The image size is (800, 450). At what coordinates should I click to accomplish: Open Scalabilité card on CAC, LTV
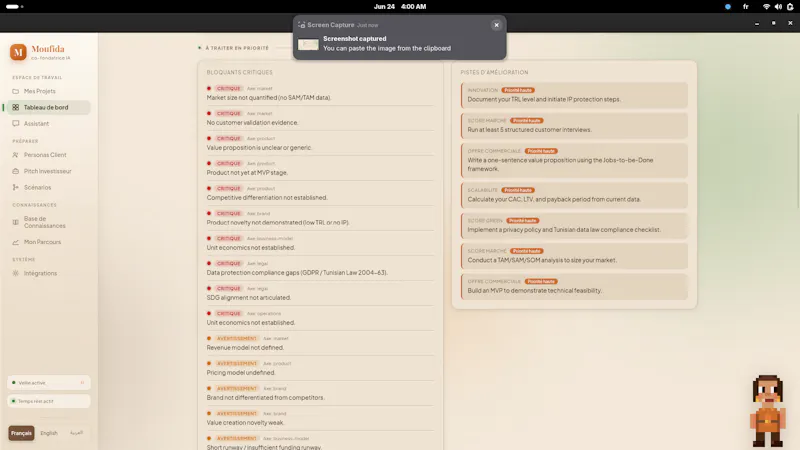click(574, 195)
